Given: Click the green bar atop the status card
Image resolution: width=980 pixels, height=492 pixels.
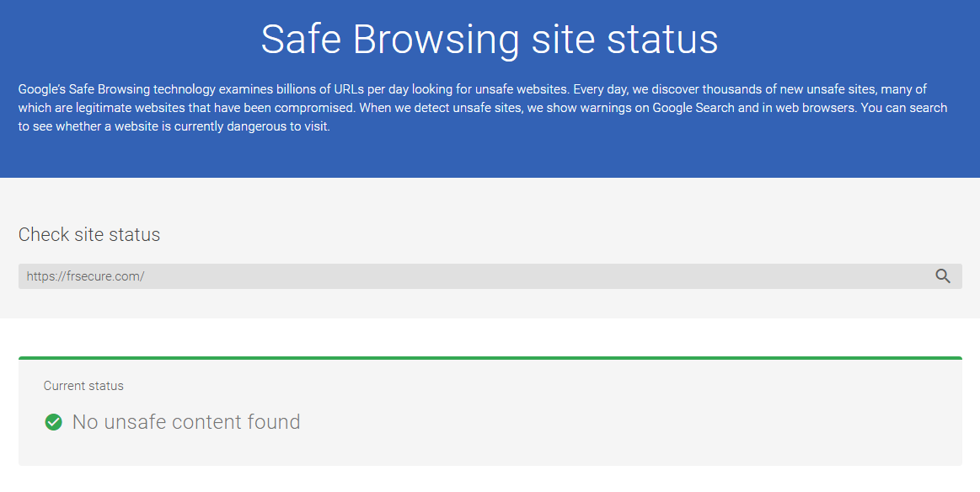Looking at the screenshot, I should [x=490, y=358].
